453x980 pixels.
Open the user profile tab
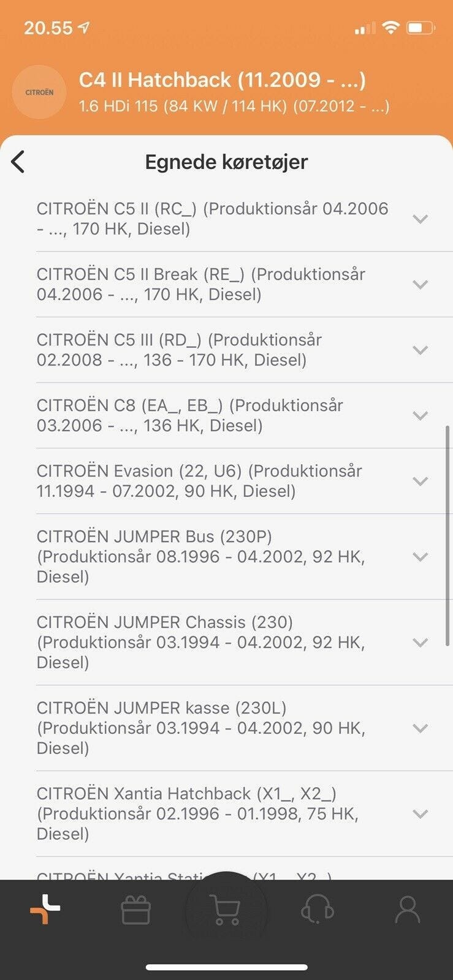click(407, 910)
